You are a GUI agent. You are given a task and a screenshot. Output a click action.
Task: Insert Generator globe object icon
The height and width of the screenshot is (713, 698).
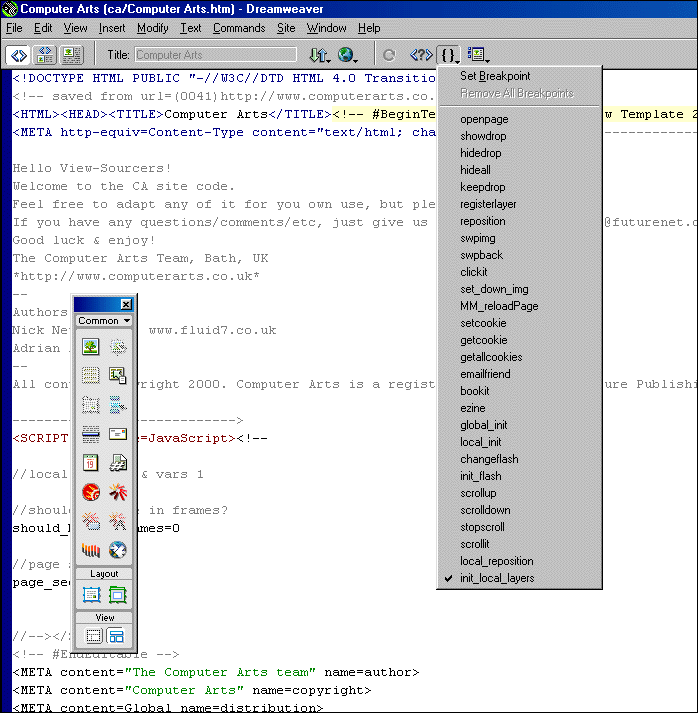pos(118,550)
